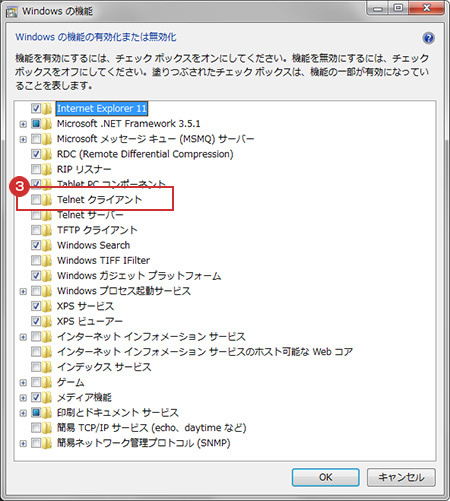Enable the Telnet クライアント checkbox
The width and height of the screenshot is (450, 501).
point(36,199)
